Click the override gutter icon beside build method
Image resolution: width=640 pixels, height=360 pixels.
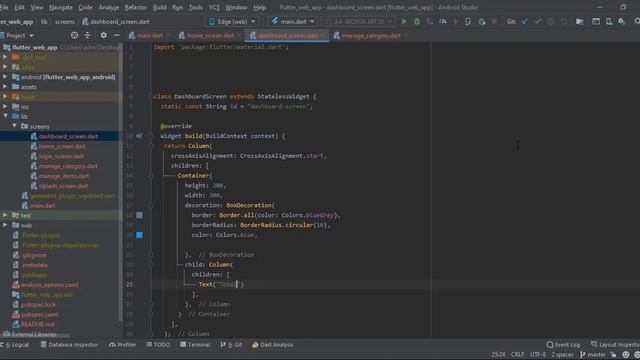[x=139, y=136]
